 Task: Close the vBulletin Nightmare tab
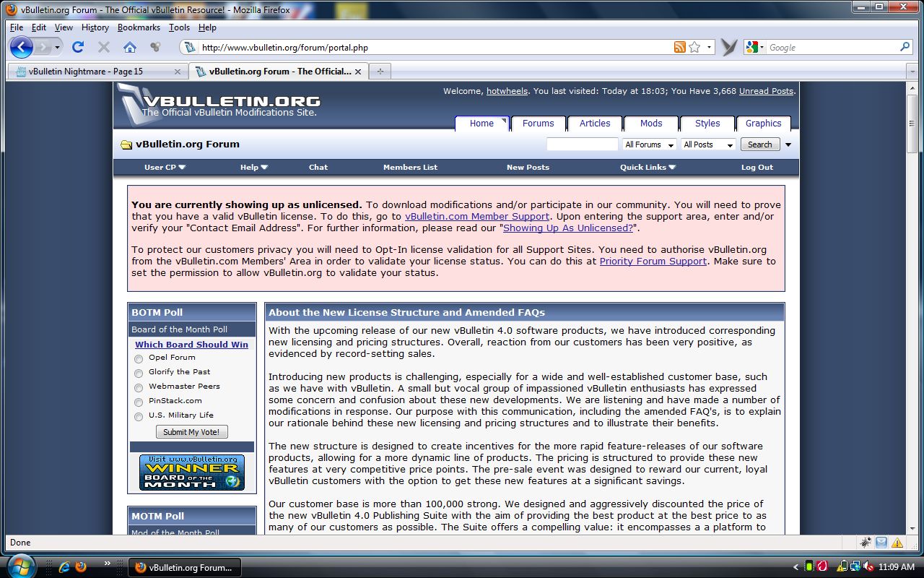[178, 72]
